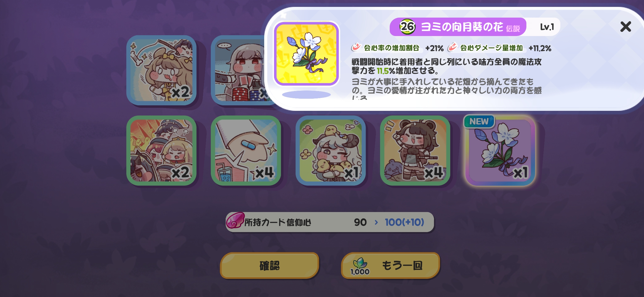This screenshot has height=297, width=644.
Task: Select the NEW blue flower card
Action: pos(500,150)
